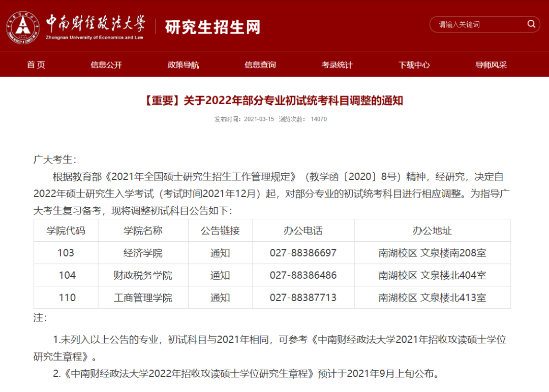The image size is (549, 392).
Task: Click the phone number 027-88386697
Action: 303,253
